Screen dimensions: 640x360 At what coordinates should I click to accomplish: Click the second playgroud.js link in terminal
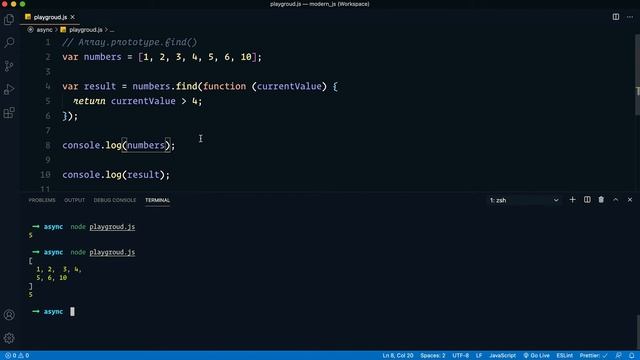[112, 252]
